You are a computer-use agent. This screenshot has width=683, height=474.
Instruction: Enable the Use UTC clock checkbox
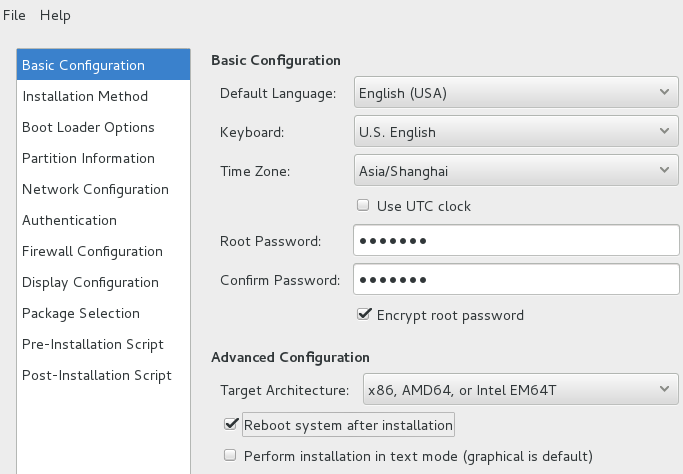pos(363,205)
